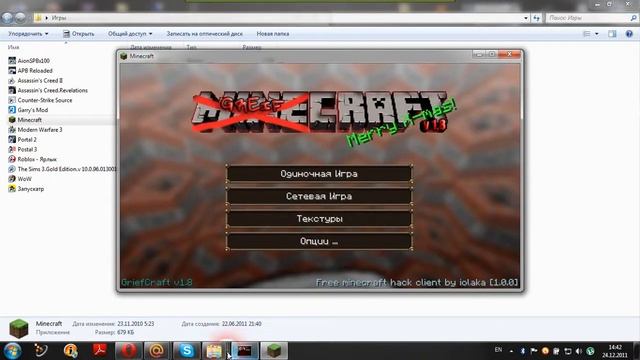Go back in Explorer navigation
The image size is (640, 360).
pyautogui.click(x=7, y=18)
